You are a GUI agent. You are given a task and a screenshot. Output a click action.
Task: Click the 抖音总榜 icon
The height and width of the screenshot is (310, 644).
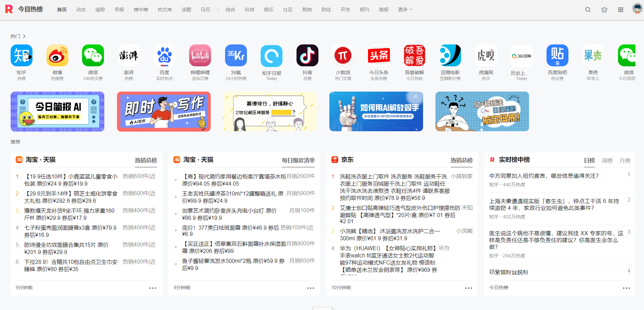(307, 55)
